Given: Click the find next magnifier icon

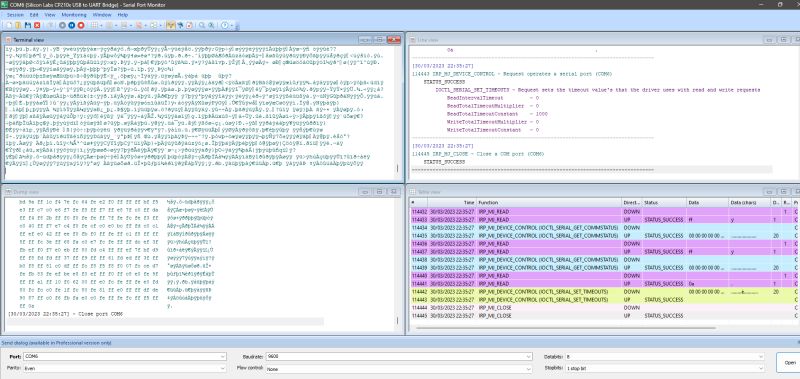Looking at the screenshot, I should [x=211, y=25].
